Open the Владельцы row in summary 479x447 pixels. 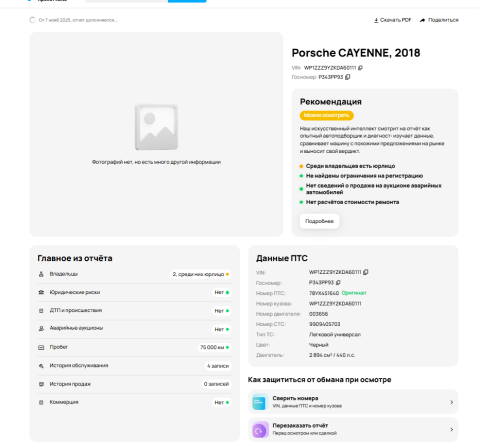(x=134, y=274)
